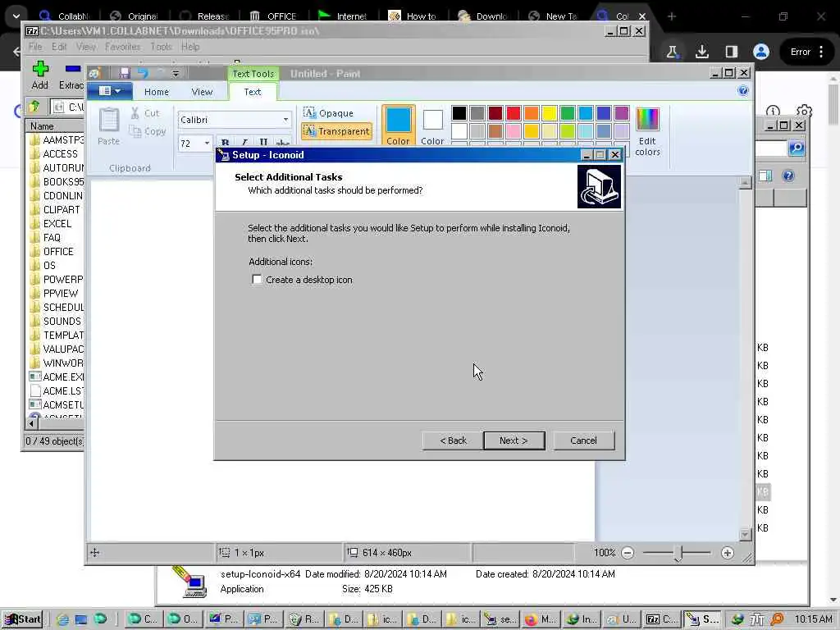Open Calibri font family dropdown
Image resolution: width=840 pixels, height=630 pixels.
(285, 120)
